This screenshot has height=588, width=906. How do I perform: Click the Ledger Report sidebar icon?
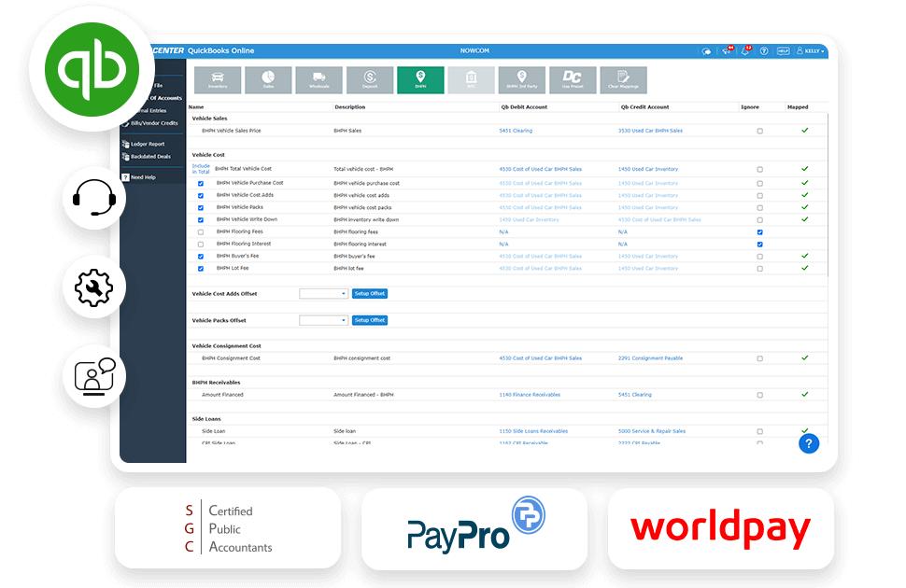coord(125,144)
